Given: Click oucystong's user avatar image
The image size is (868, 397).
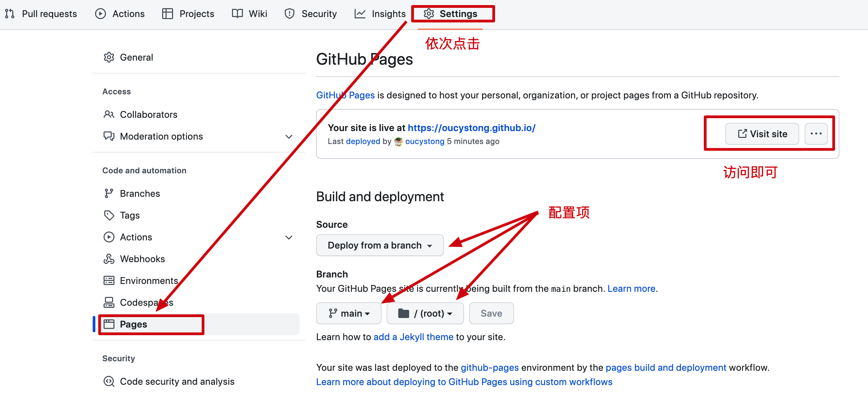Looking at the screenshot, I should click(x=398, y=141).
